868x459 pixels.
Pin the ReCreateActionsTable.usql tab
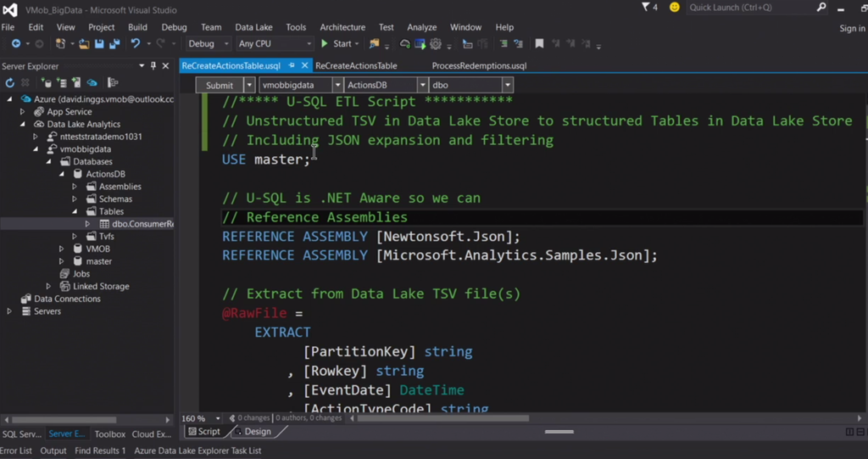point(292,65)
